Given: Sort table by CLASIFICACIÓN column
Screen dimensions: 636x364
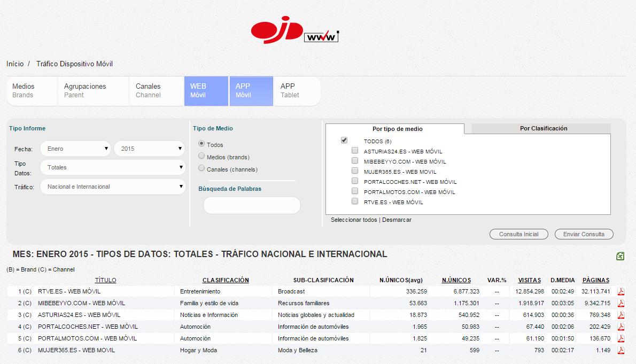Looking at the screenshot, I should (x=226, y=280).
